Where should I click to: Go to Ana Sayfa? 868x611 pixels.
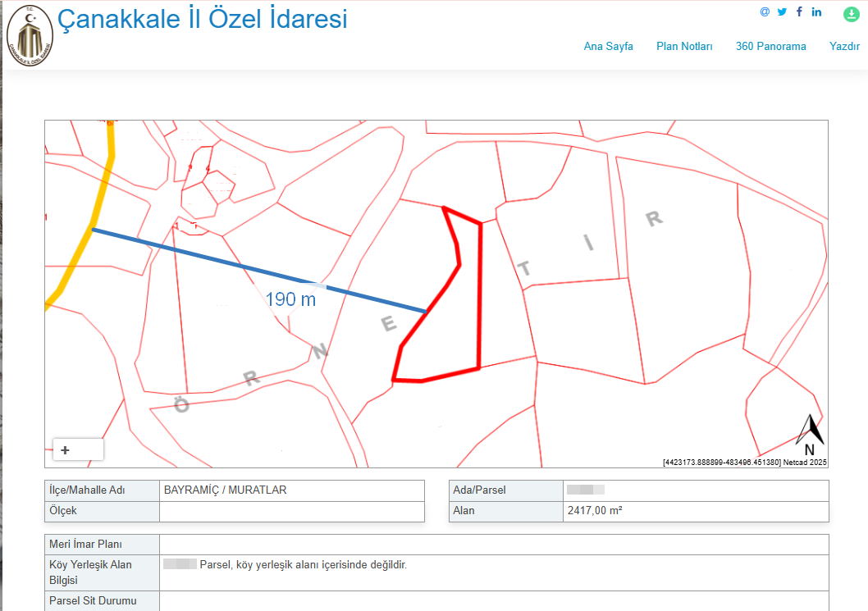coord(608,47)
